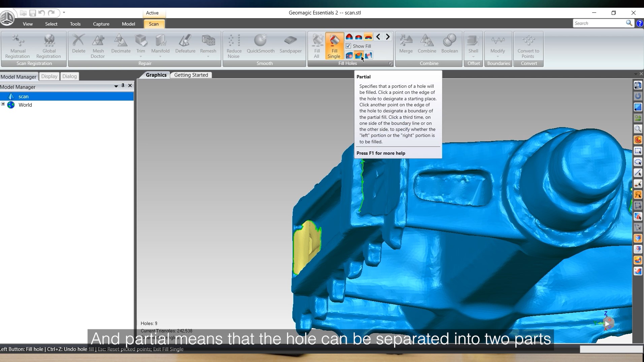Select the Defeature tool
The height and width of the screenshot is (362, 644).
(185, 43)
